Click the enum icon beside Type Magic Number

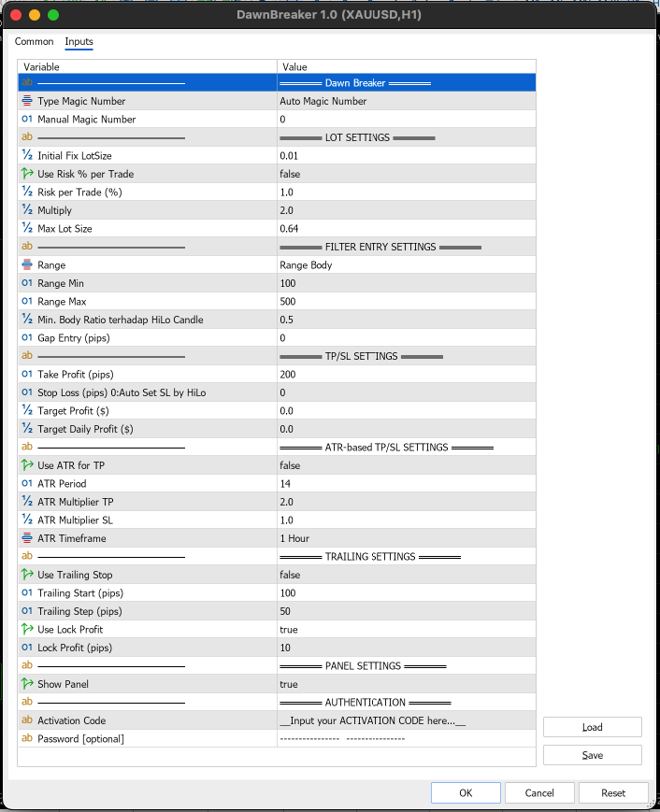27,101
